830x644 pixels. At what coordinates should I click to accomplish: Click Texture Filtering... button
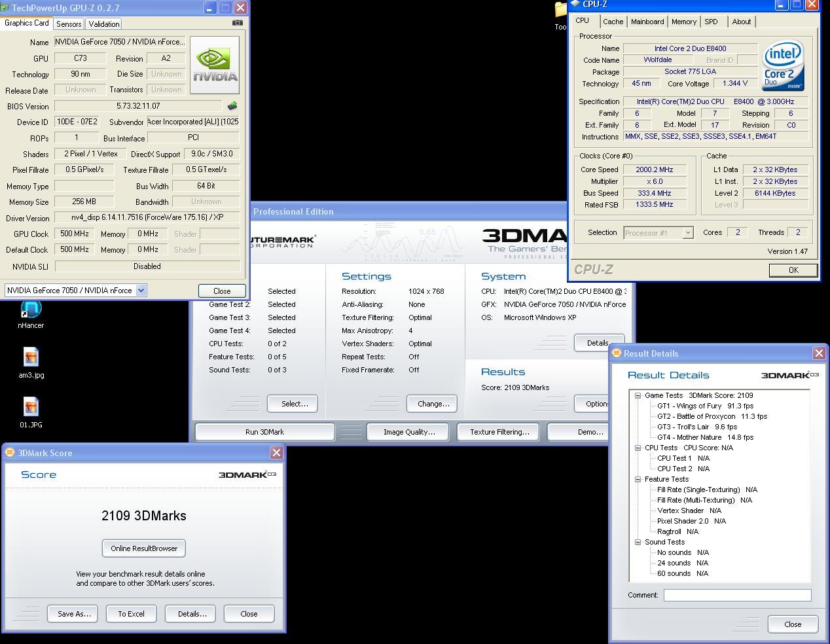click(499, 432)
